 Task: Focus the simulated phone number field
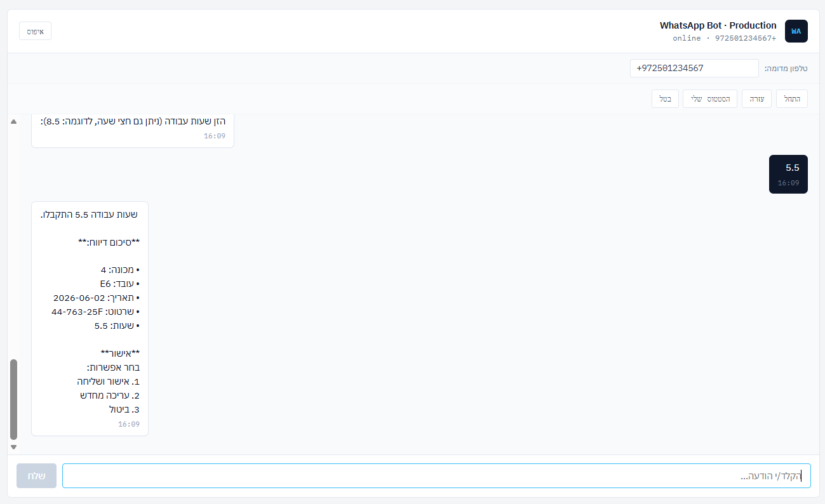(694, 69)
